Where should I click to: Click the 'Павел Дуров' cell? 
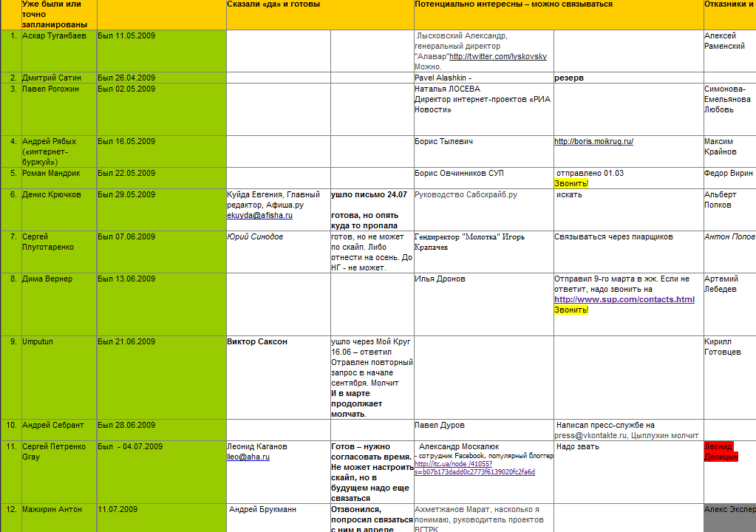coord(440,426)
